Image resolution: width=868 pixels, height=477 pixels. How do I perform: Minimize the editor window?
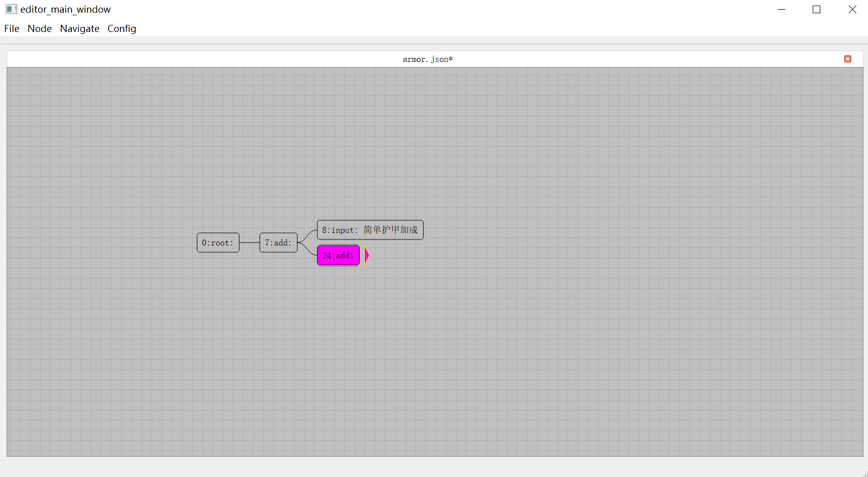point(781,9)
